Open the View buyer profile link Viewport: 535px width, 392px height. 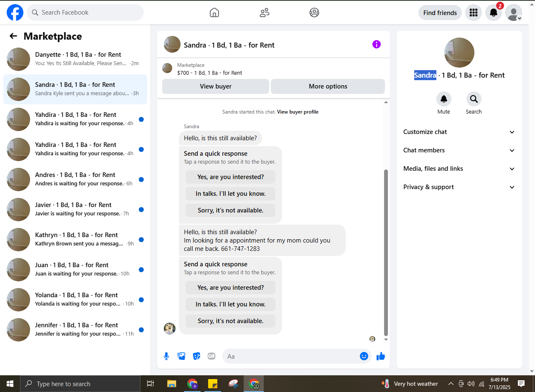coord(298,112)
